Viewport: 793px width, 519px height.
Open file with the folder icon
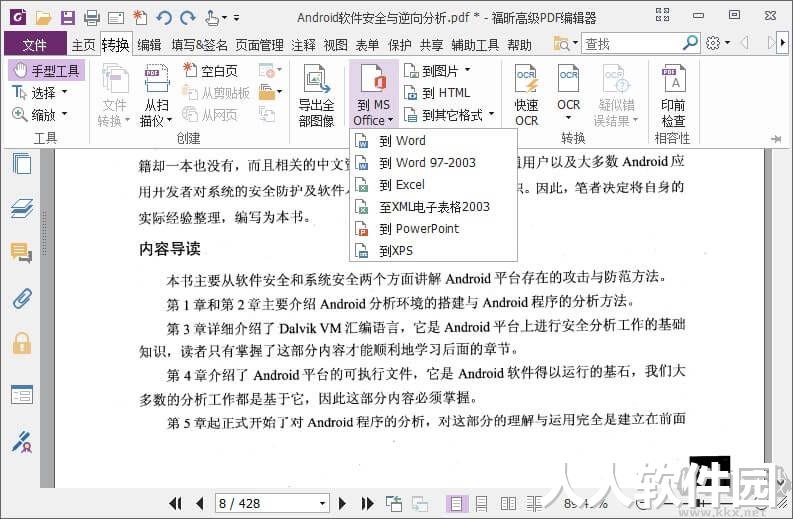pyautogui.click(x=43, y=18)
